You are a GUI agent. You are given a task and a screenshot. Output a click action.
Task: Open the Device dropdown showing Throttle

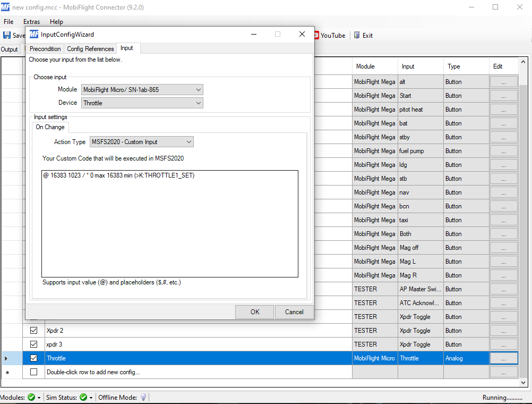tap(142, 103)
